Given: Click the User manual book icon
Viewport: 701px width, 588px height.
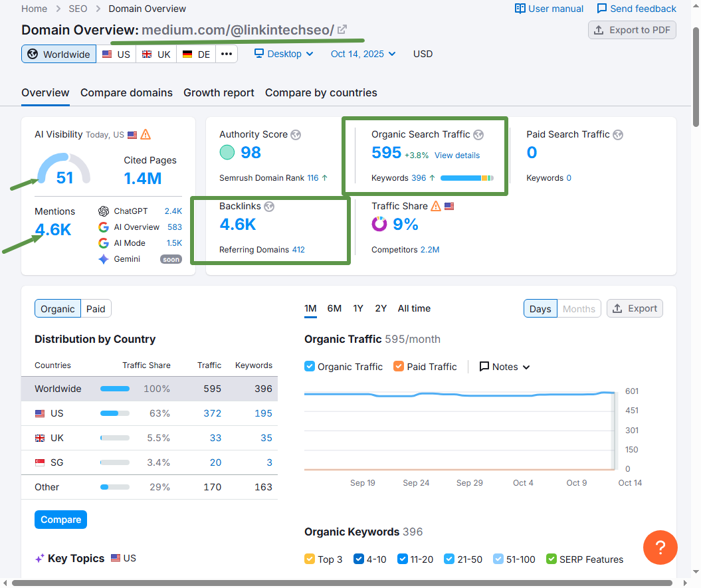Looking at the screenshot, I should pyautogui.click(x=520, y=9).
